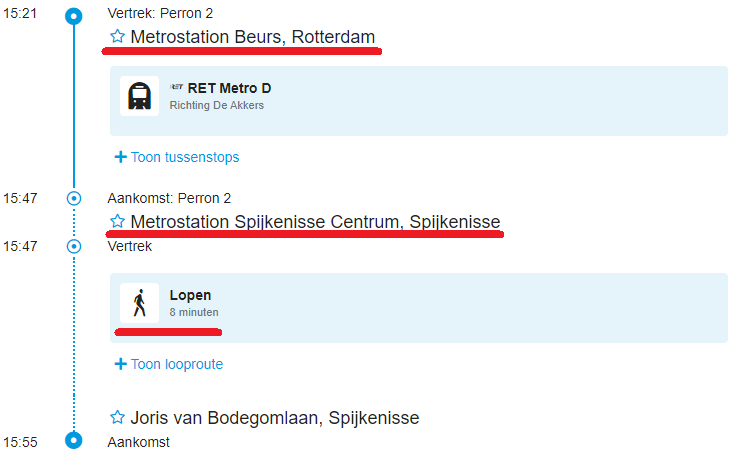
Task: Click Richting De Akkers direction text
Action: pyautogui.click(x=217, y=105)
